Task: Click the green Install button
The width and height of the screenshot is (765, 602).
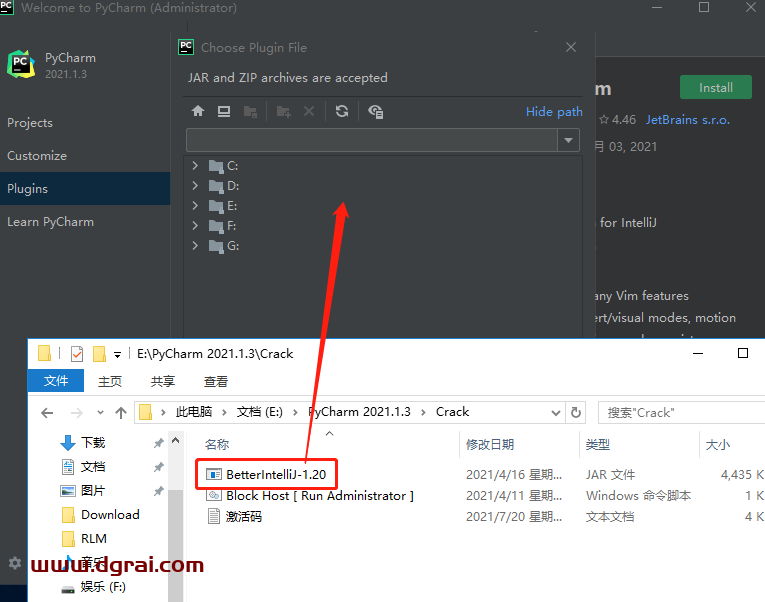Action: point(716,87)
